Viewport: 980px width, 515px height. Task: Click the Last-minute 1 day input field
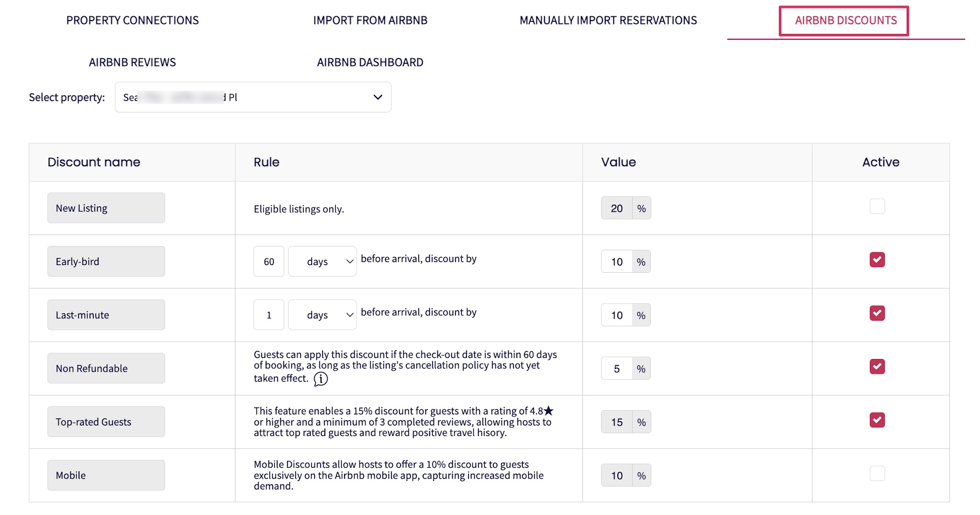point(269,315)
